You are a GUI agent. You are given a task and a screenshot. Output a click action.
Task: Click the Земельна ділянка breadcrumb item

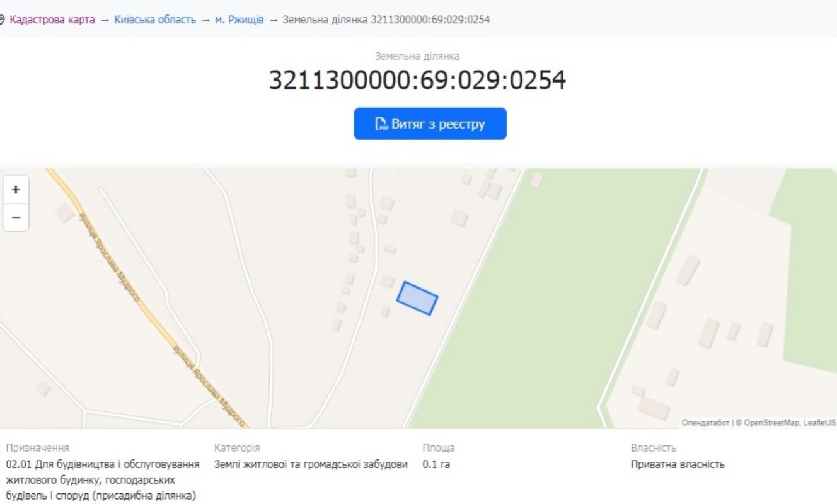386,20
